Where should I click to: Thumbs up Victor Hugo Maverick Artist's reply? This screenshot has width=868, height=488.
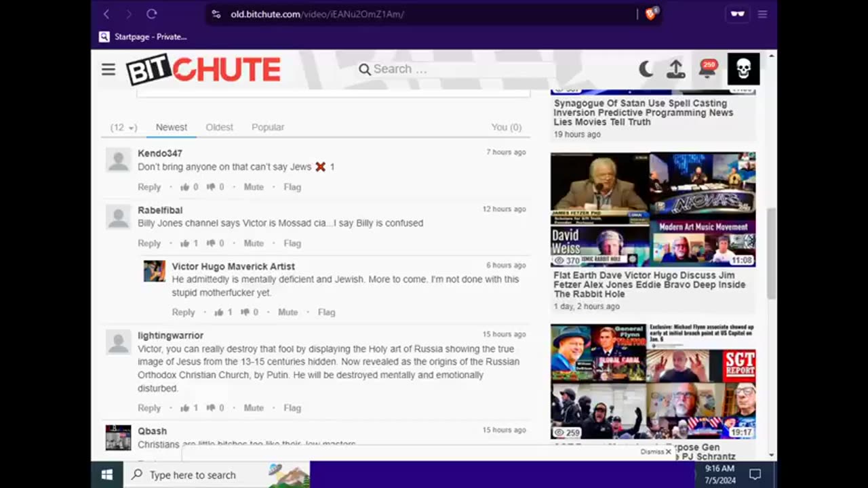[x=218, y=312]
